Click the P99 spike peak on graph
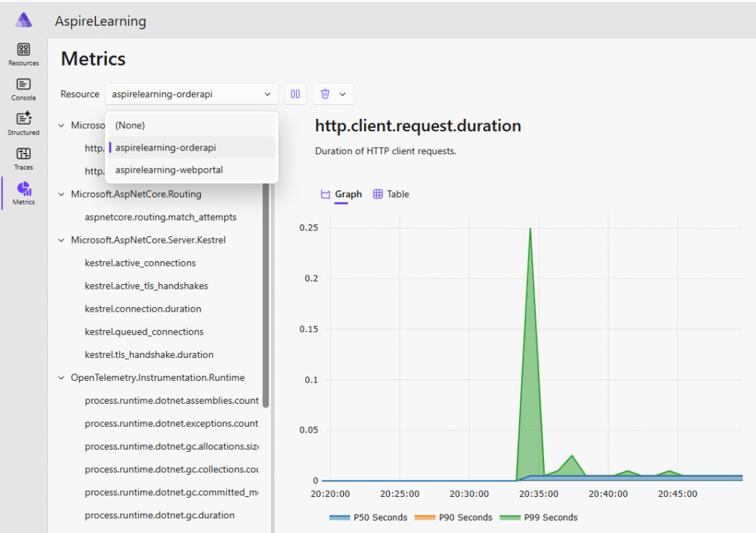 click(x=530, y=228)
